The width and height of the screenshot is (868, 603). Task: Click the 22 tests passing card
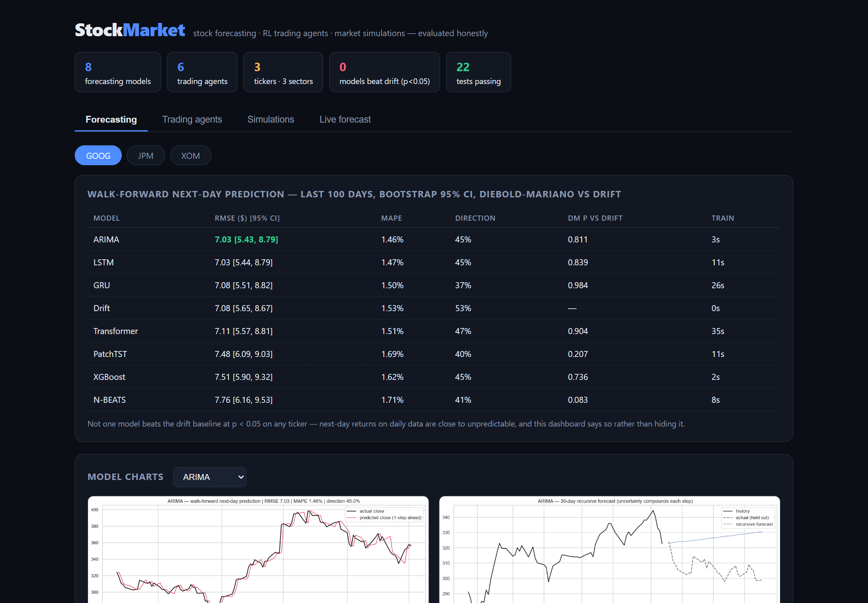coord(478,72)
